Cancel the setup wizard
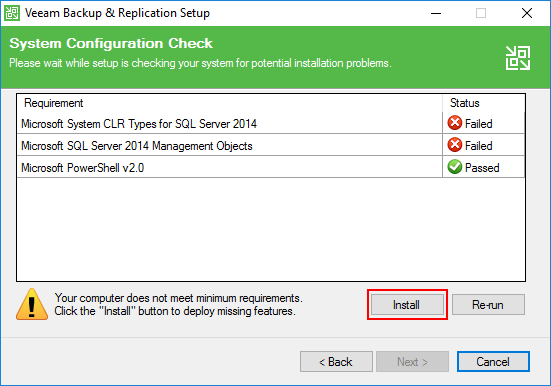551x386 pixels. pos(493,361)
